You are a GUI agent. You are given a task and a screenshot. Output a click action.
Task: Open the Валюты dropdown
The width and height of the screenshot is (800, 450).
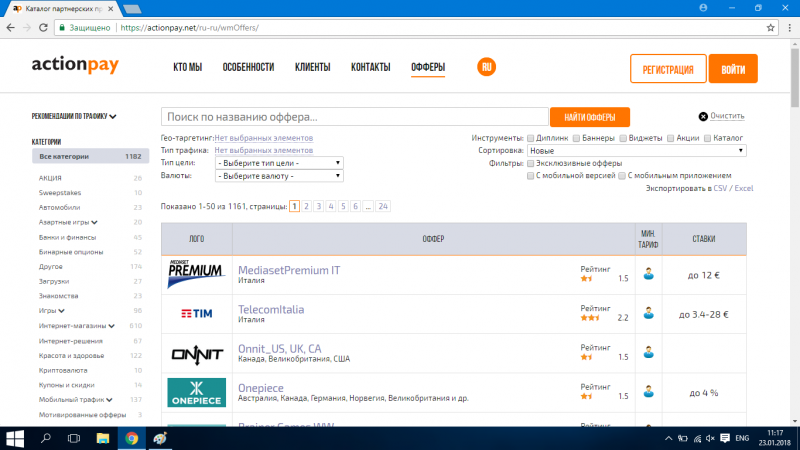click(x=279, y=176)
